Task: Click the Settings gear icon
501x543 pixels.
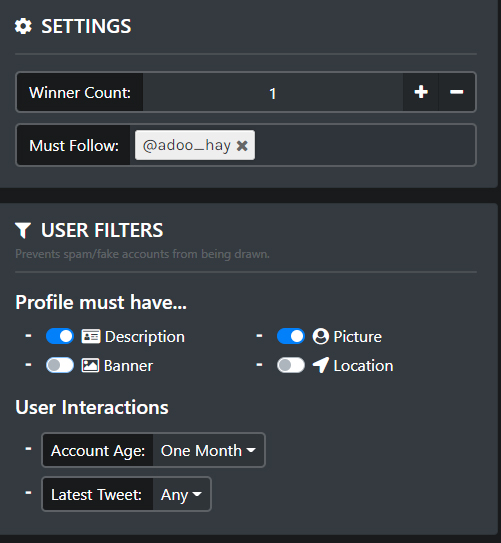Action: tap(23, 26)
